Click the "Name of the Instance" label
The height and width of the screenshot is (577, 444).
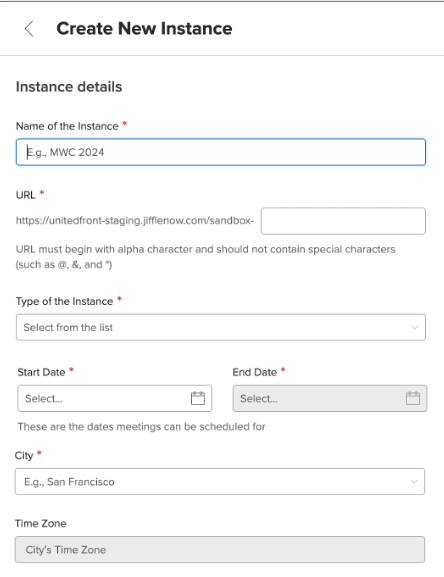coord(67,126)
